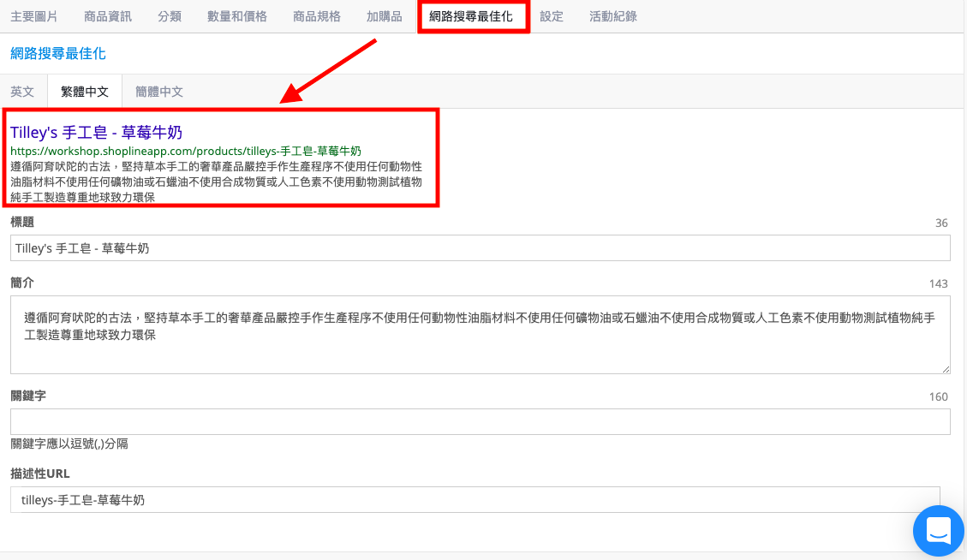Click the 描述性URL field label
Image resolution: width=967 pixels, height=560 pixels.
tap(40, 474)
